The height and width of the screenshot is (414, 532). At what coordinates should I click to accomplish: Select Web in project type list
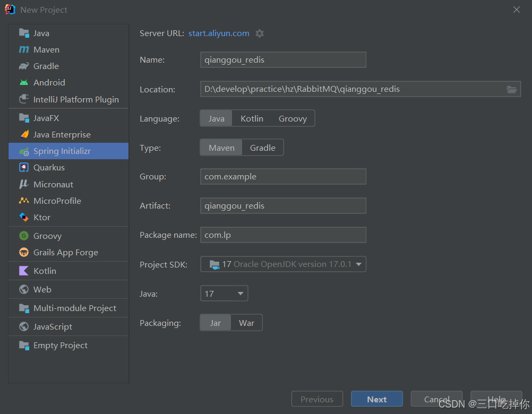[x=68, y=290]
